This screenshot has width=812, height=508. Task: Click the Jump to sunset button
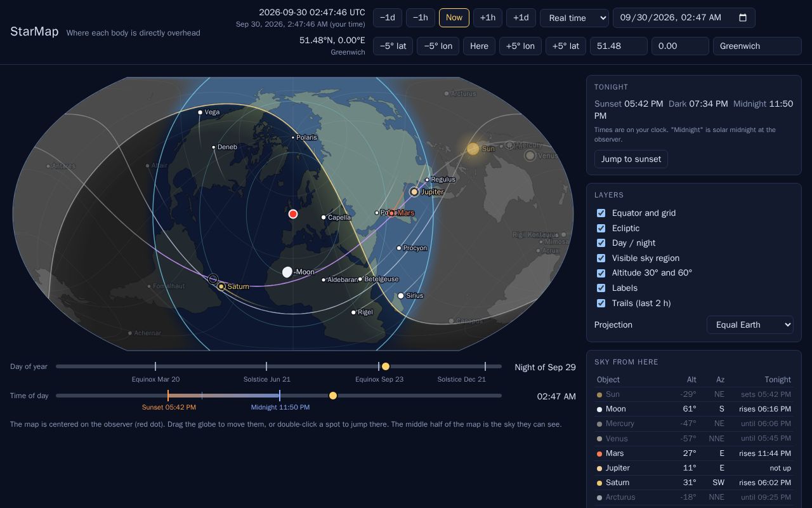631,159
